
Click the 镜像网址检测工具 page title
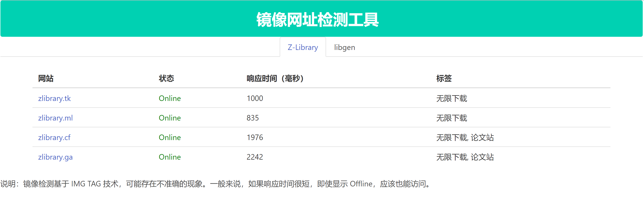pos(317,20)
